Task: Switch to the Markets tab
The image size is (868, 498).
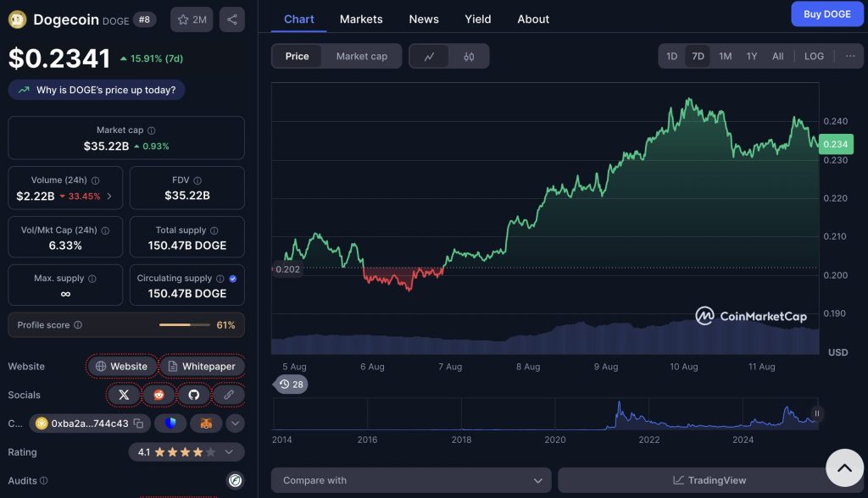Action: pos(361,19)
